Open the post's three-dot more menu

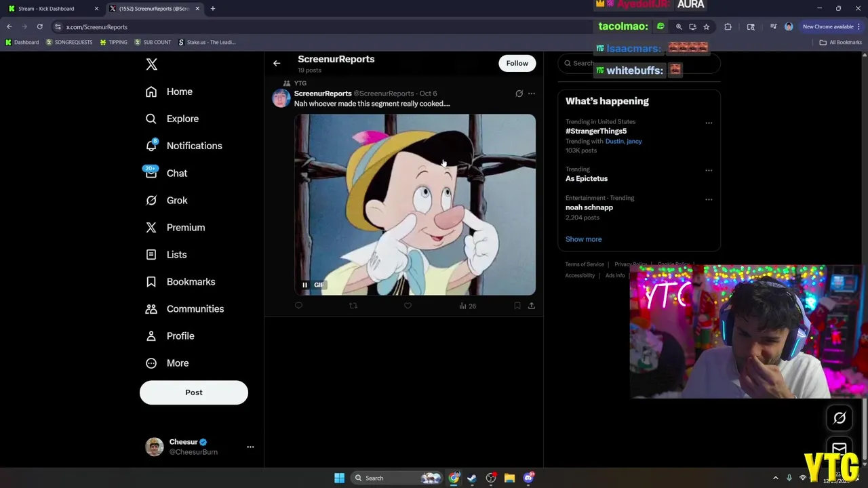532,94
